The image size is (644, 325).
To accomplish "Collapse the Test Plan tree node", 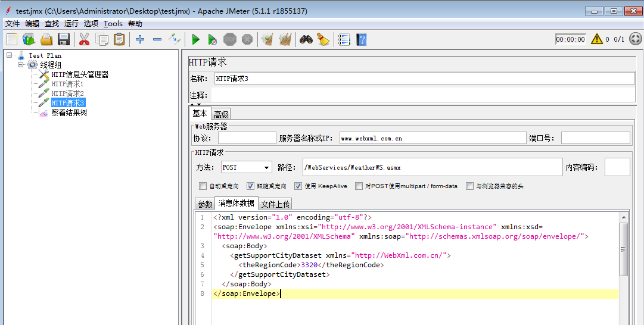I will click(x=10, y=55).
